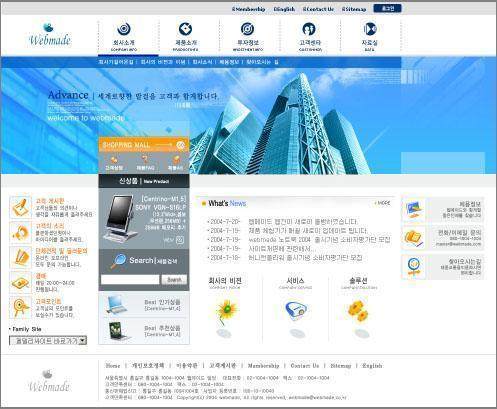Click the yellow telephone inquiry icon

[413, 238]
